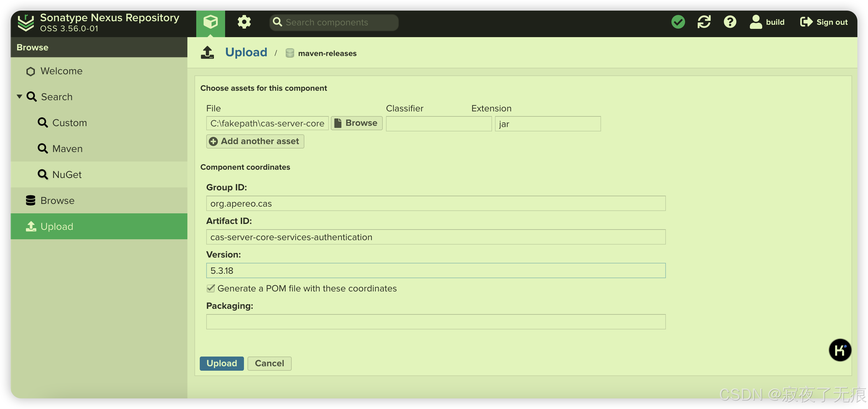Open the Browse sidebar menu item
The image size is (868, 409).
tap(57, 200)
